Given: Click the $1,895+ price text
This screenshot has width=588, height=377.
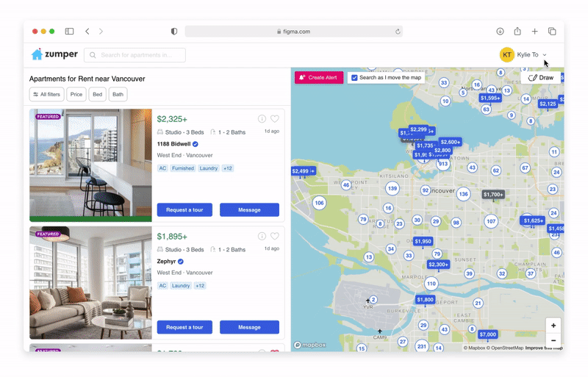Looking at the screenshot, I should coord(172,237).
